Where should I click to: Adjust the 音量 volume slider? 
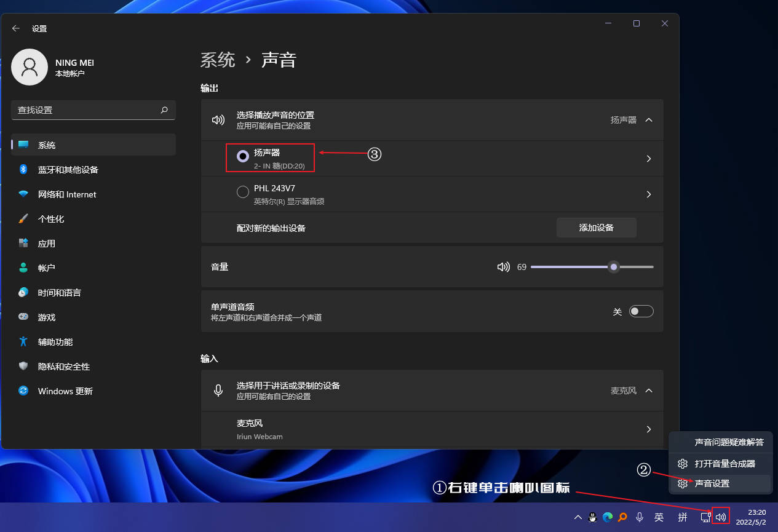(x=613, y=266)
